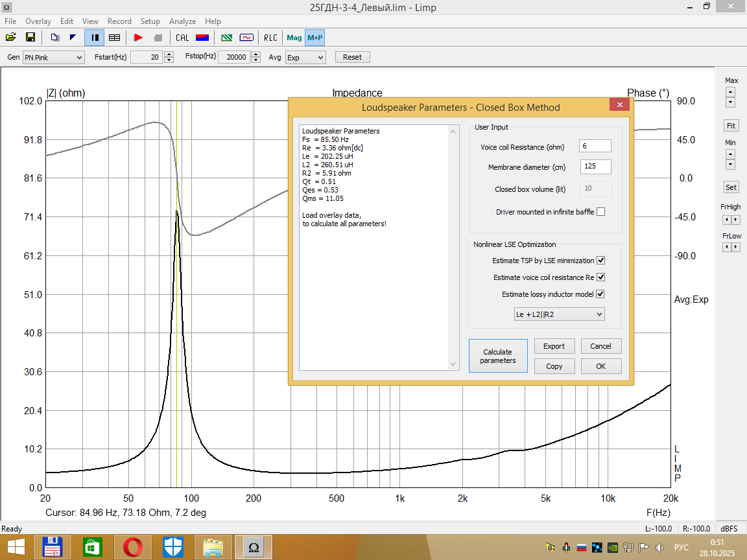Image resolution: width=747 pixels, height=560 pixels.
Task: Open Opera browser from the taskbar
Action: click(133, 548)
